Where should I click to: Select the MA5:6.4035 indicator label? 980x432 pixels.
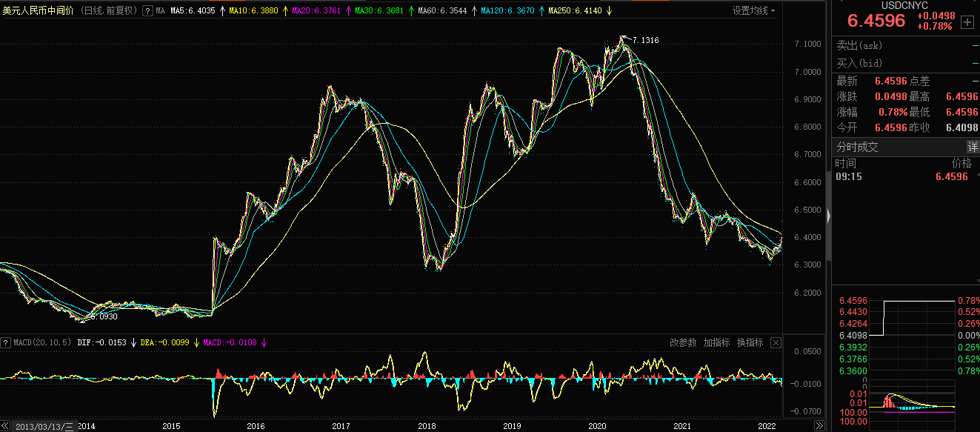click(193, 11)
